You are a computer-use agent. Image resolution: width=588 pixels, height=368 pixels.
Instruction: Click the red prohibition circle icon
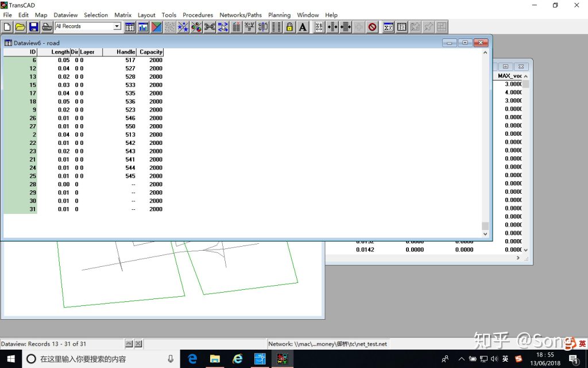(372, 26)
